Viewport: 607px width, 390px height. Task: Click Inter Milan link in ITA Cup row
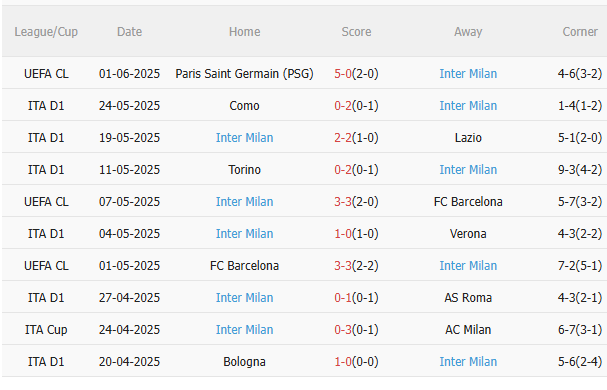tap(244, 330)
